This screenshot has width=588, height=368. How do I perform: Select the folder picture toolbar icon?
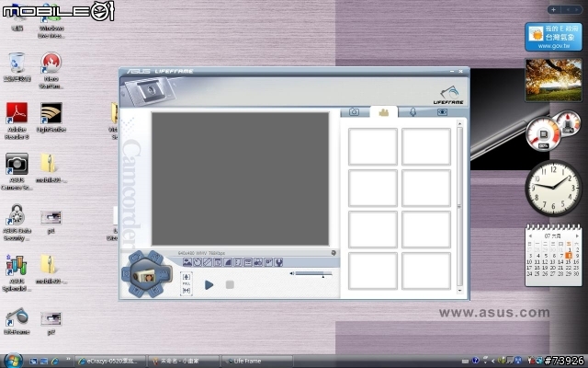(x=268, y=262)
